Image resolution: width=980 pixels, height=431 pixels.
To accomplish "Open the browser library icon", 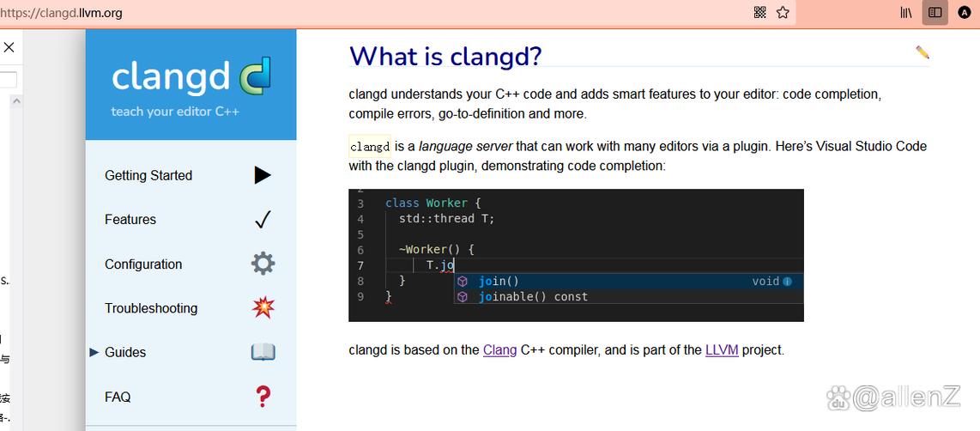I will [906, 12].
